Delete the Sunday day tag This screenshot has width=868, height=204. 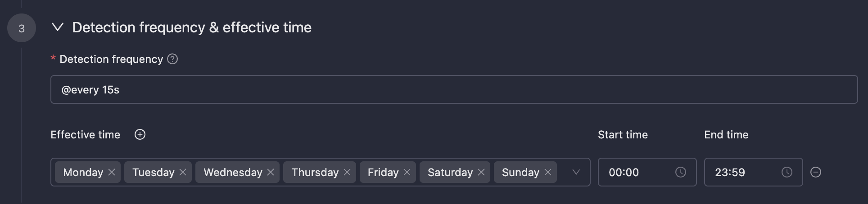[x=548, y=172]
